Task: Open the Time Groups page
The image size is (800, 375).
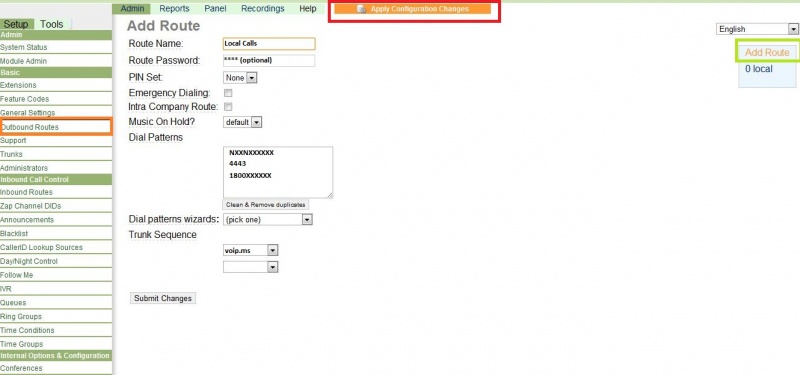Action: (x=56, y=344)
